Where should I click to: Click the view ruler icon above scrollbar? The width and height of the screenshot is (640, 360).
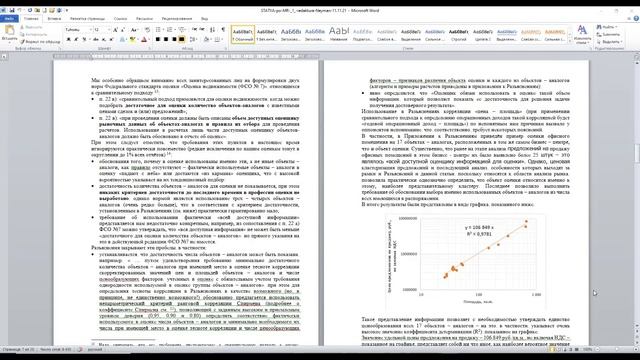coord(636,57)
